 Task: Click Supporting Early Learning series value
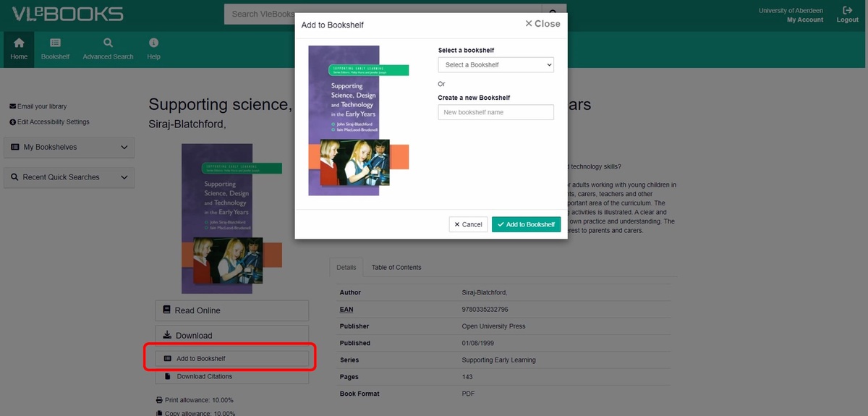[x=499, y=360]
